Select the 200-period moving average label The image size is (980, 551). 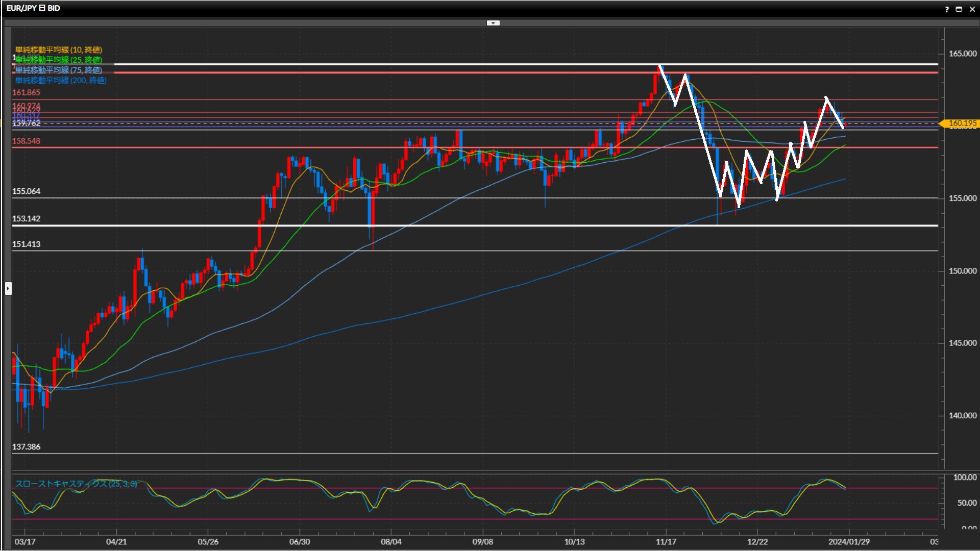click(x=61, y=80)
